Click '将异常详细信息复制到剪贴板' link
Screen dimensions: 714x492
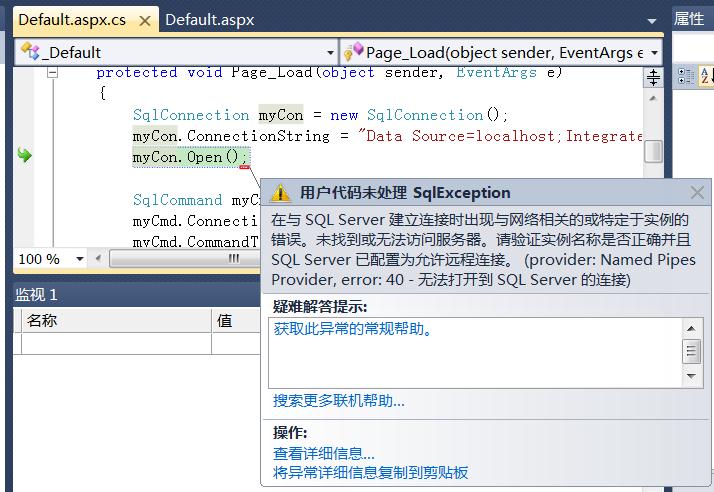point(370,472)
